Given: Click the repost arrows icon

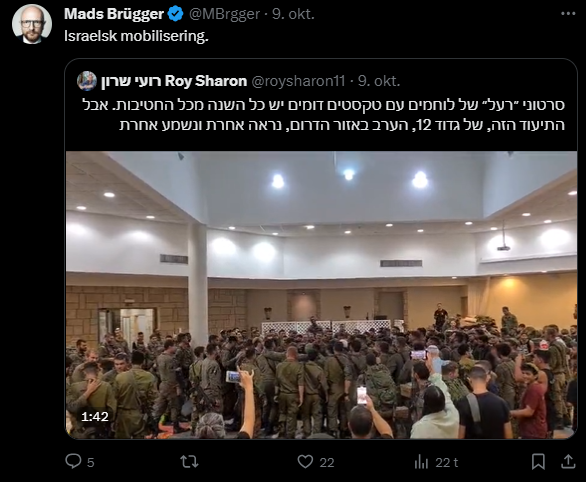Looking at the screenshot, I should tap(189, 462).
